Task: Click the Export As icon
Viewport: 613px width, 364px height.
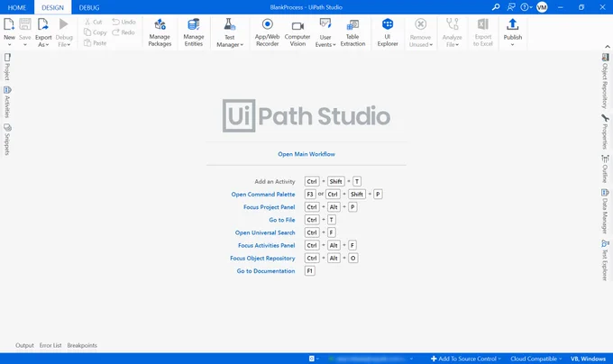Action: click(43, 24)
